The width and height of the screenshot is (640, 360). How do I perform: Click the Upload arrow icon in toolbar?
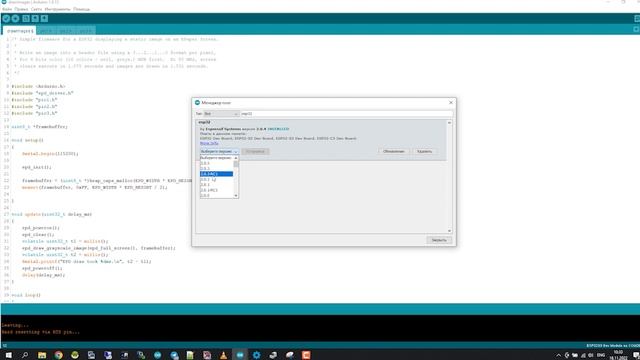[x=16, y=18]
